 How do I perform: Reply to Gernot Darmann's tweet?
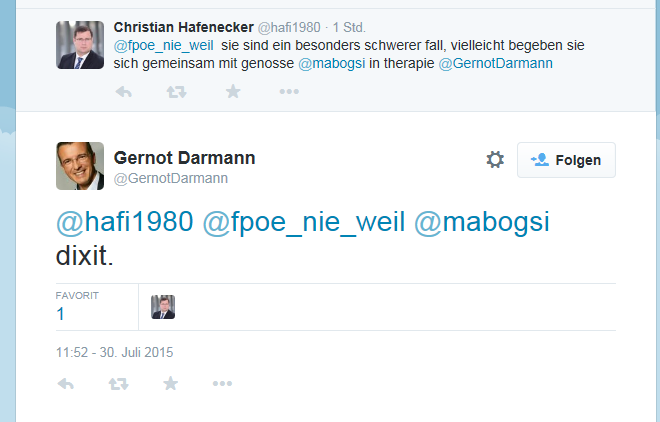pos(66,384)
